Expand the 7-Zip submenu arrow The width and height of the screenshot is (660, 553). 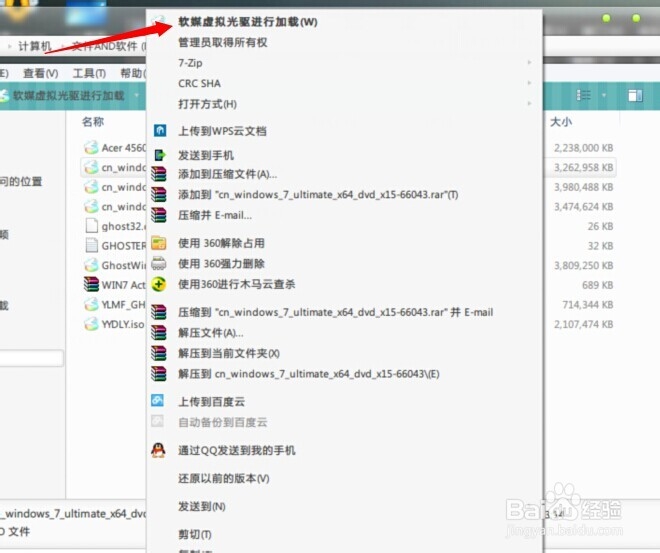point(529,62)
